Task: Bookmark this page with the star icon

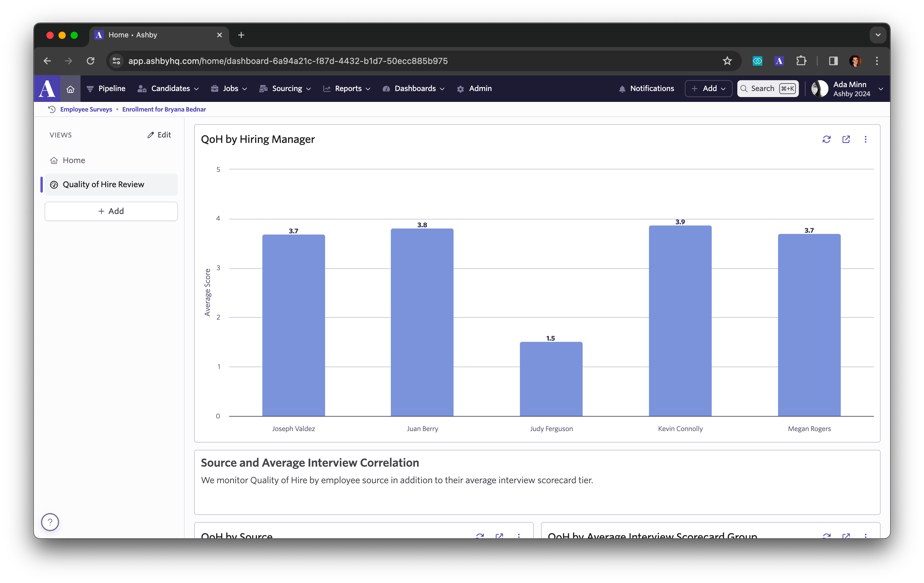Action: (x=727, y=61)
